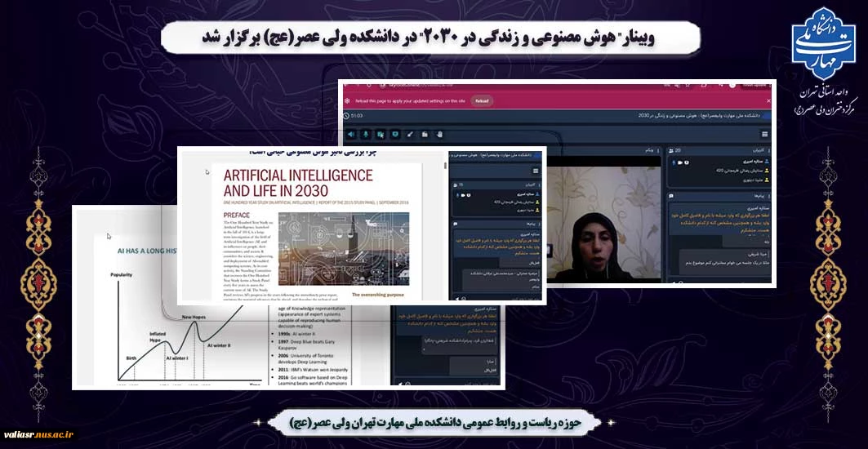Click the Reload button in notification bar
Image resolution: width=868 pixels, height=449 pixels.
click(482, 100)
